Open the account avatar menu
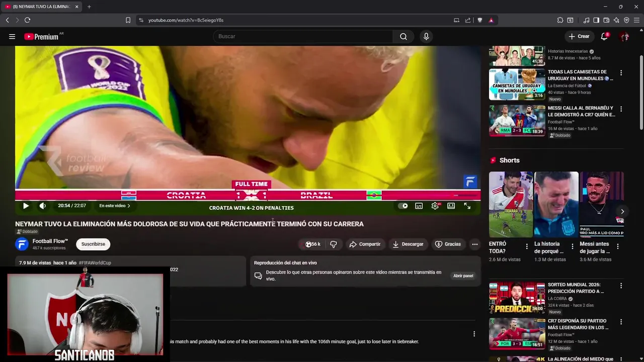644x362 pixels. 624,36
